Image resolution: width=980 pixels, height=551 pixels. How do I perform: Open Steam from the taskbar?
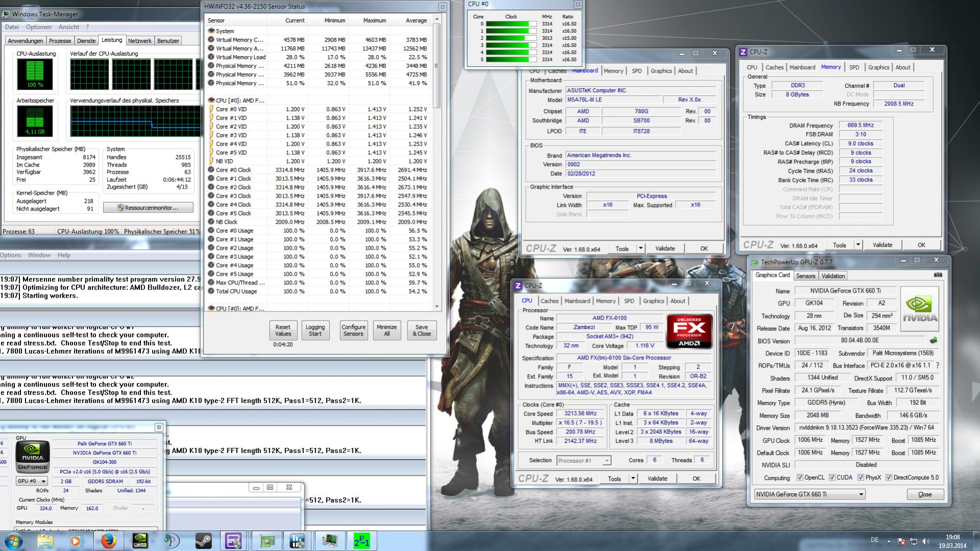click(203, 541)
